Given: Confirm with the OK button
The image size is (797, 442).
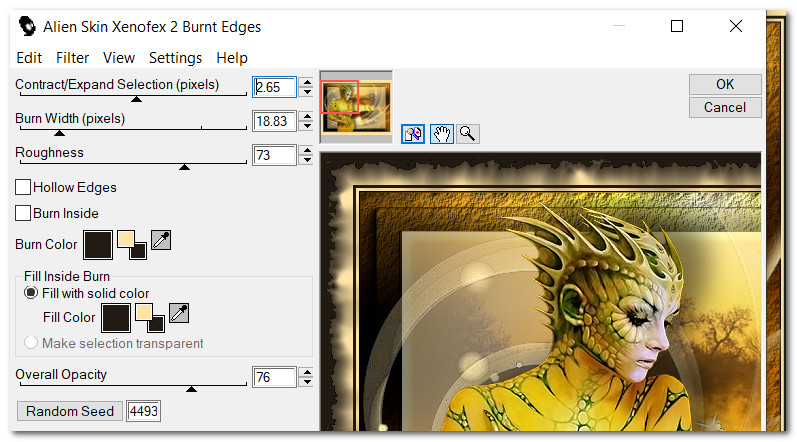Looking at the screenshot, I should coord(725,84).
